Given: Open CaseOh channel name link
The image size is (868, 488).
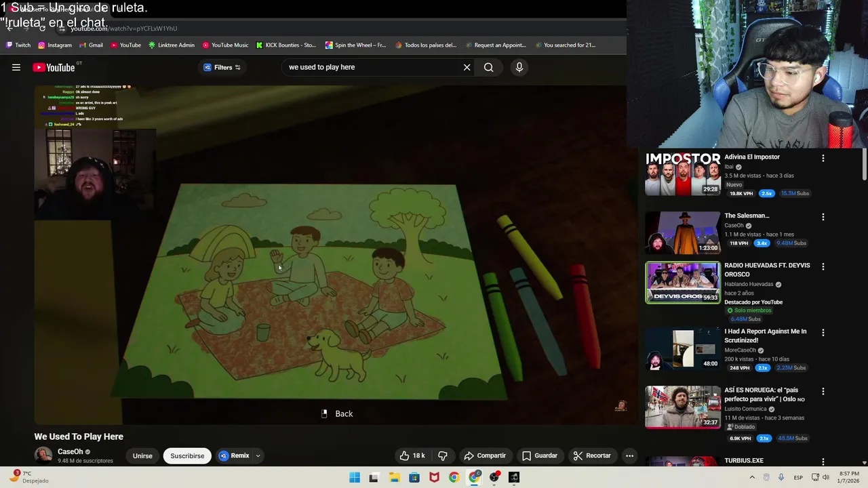Looking at the screenshot, I should [x=71, y=451].
